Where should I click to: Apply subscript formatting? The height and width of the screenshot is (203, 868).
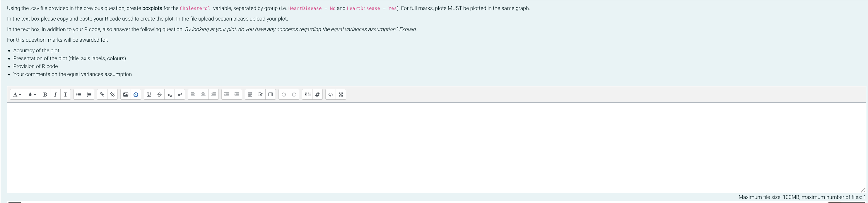tap(170, 94)
